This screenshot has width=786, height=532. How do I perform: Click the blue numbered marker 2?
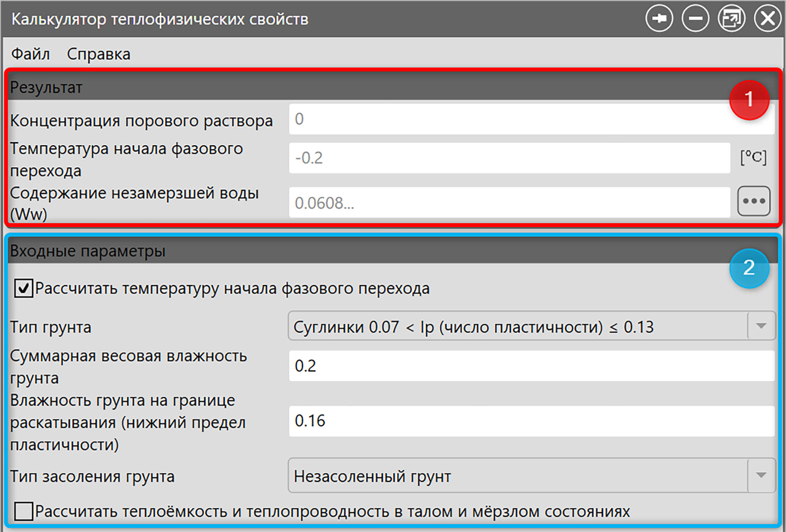[749, 268]
